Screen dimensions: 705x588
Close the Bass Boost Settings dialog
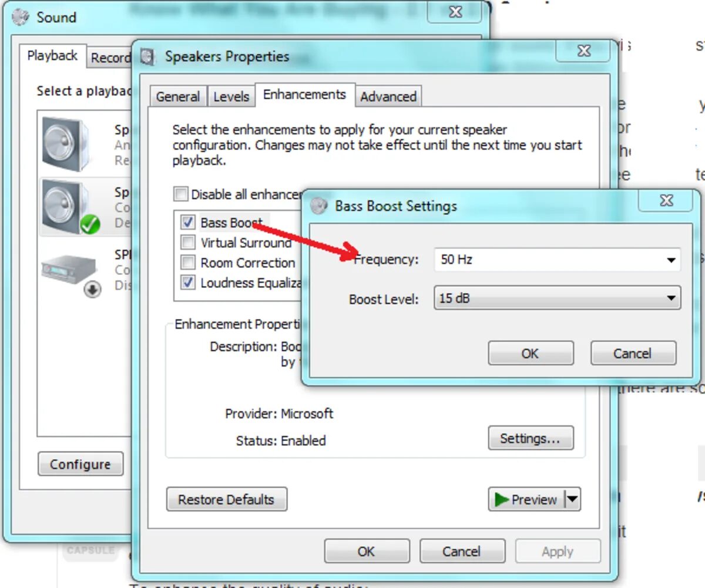tap(667, 201)
